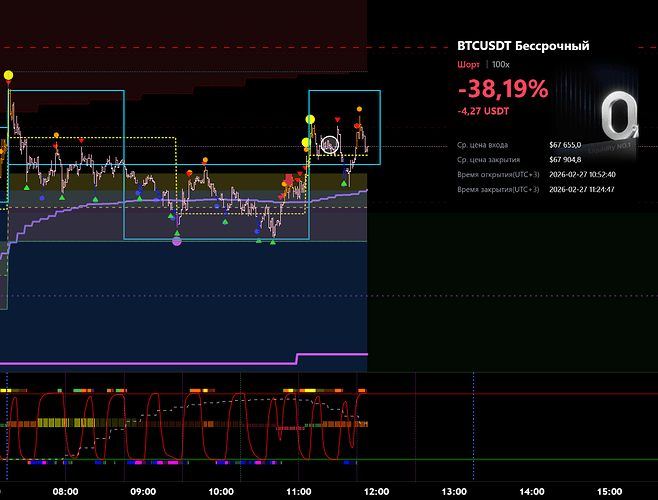Click the average entry price $67 655,0
This screenshot has height=500, width=658.
pos(565,145)
